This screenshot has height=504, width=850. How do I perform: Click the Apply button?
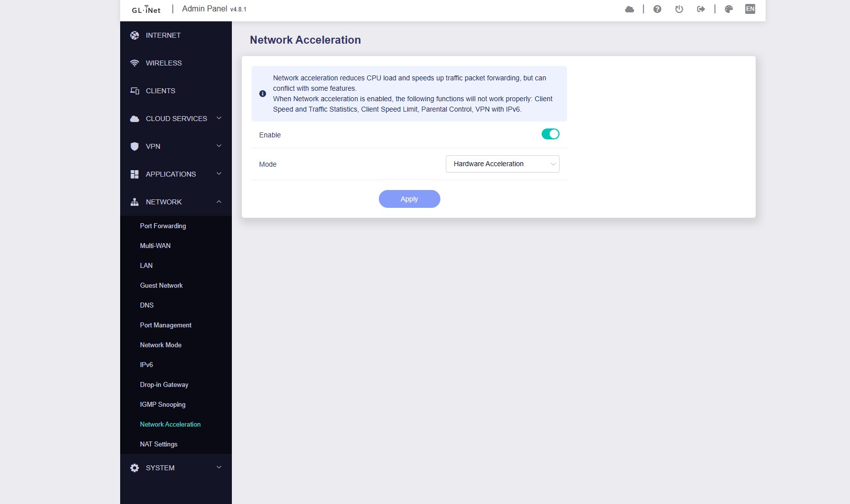tap(409, 199)
